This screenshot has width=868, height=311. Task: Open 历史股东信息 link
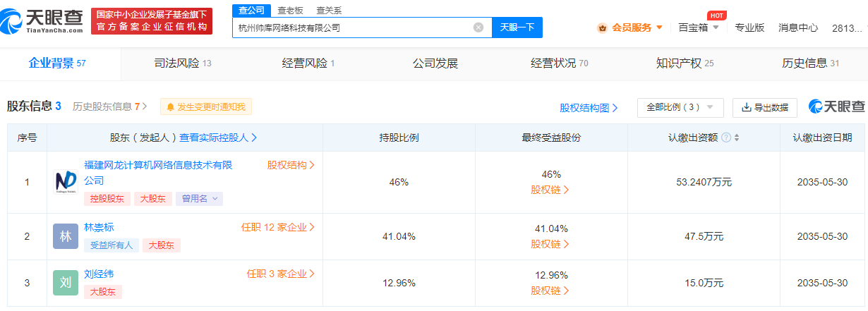tap(110, 107)
